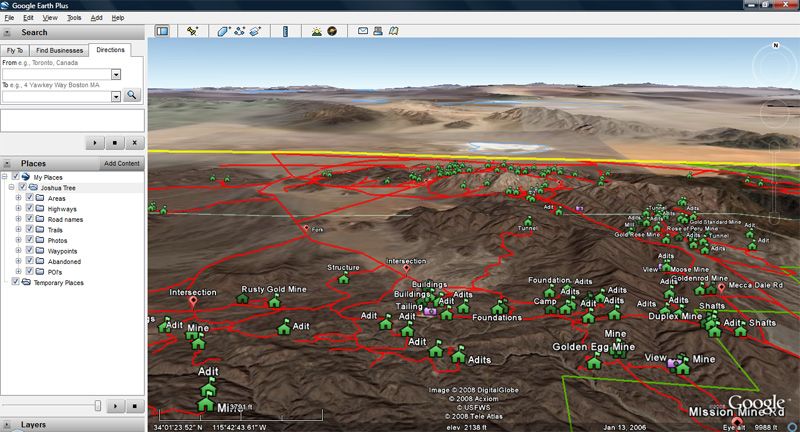This screenshot has height=432, width=800.
Task: Toggle the sunlight landscape icon
Action: [317, 31]
